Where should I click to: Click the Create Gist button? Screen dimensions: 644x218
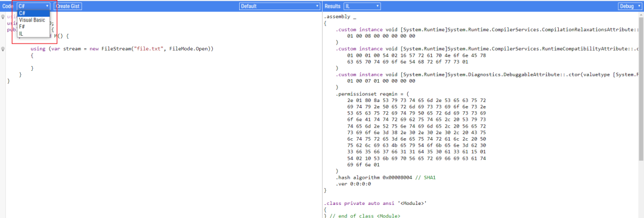click(68, 6)
